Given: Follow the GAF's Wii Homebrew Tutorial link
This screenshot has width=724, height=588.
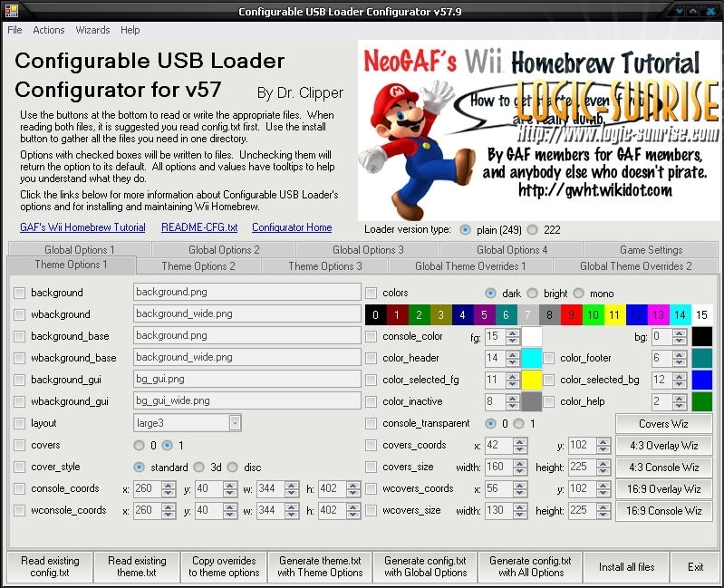Looking at the screenshot, I should coord(82,227).
